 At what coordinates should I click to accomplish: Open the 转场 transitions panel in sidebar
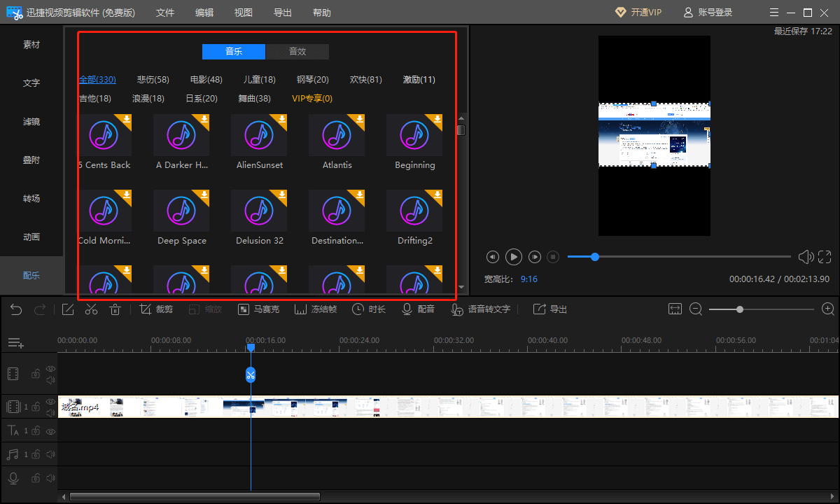tap(31, 199)
